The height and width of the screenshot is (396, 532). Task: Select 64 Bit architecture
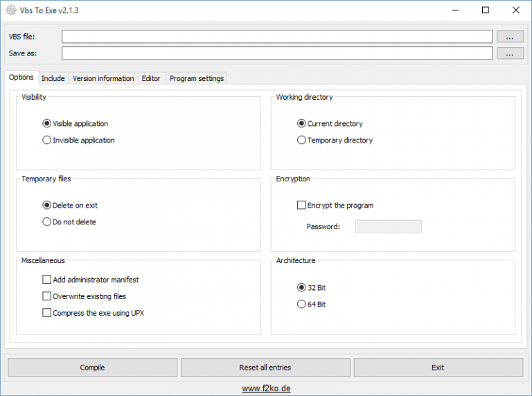point(302,305)
